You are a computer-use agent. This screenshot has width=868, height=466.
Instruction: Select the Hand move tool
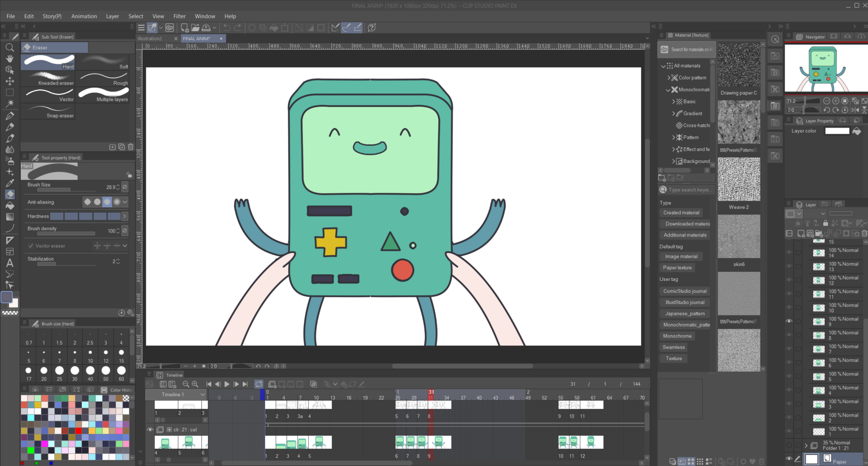10,59
